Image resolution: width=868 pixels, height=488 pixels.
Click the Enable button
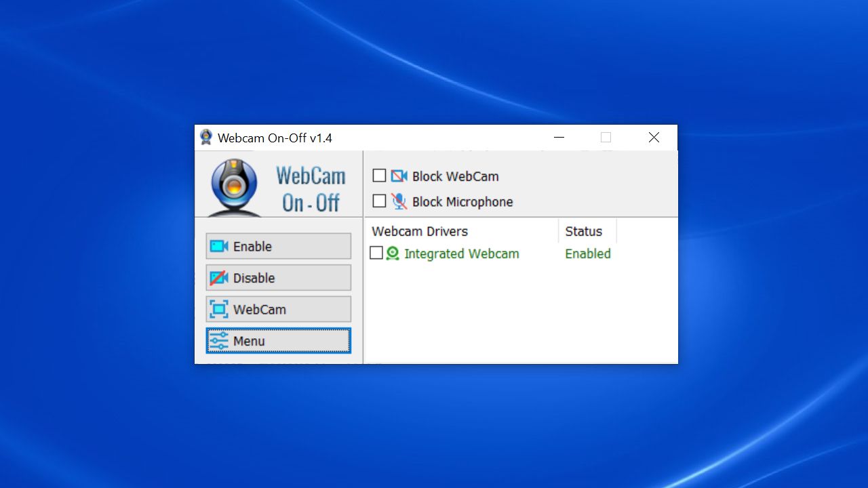278,246
